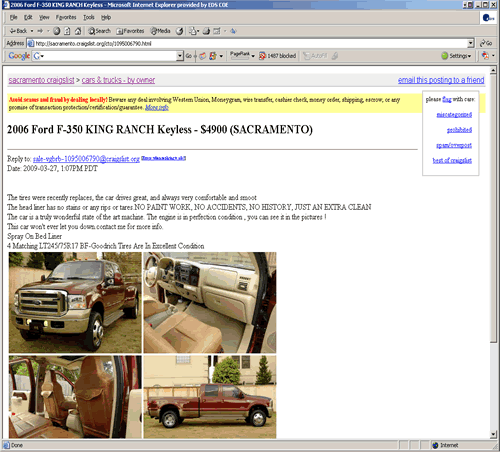Flag posting as miscategorized

(454, 115)
